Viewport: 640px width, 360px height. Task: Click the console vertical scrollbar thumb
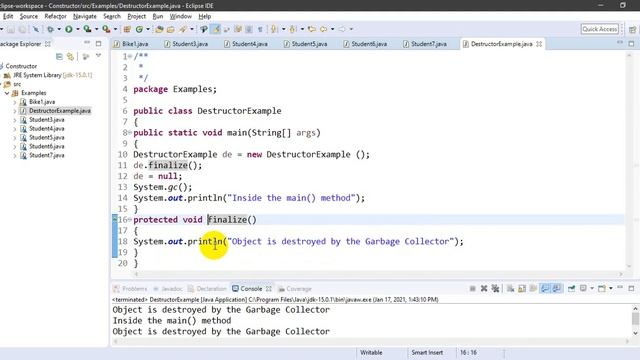pyautogui.click(x=635, y=318)
